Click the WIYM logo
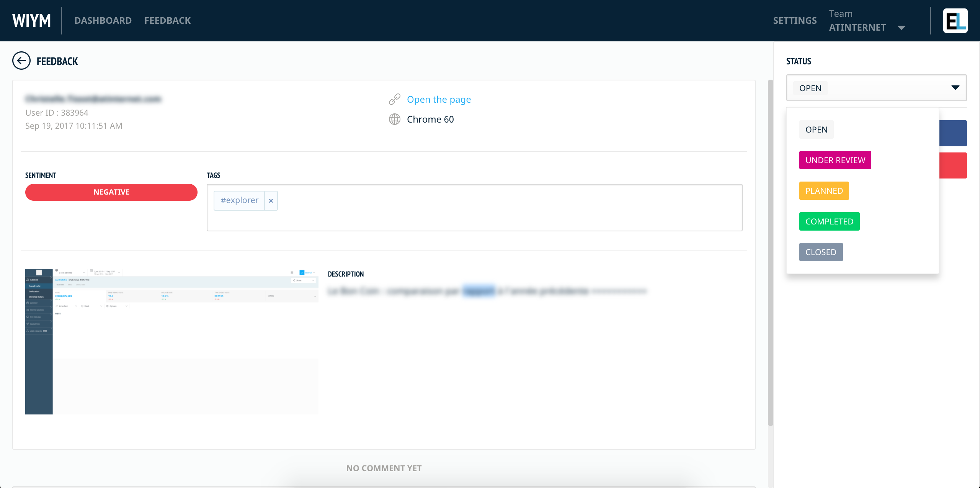This screenshot has width=980, height=488. tap(31, 21)
